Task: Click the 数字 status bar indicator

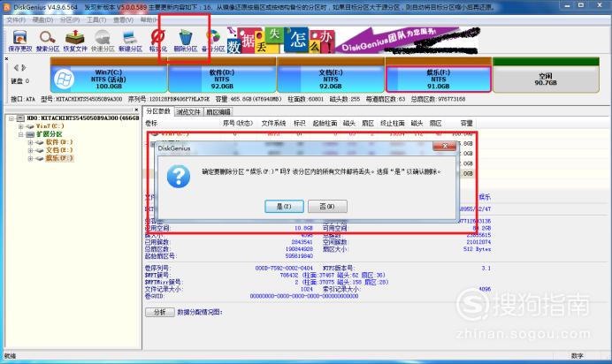Action: click(578, 356)
